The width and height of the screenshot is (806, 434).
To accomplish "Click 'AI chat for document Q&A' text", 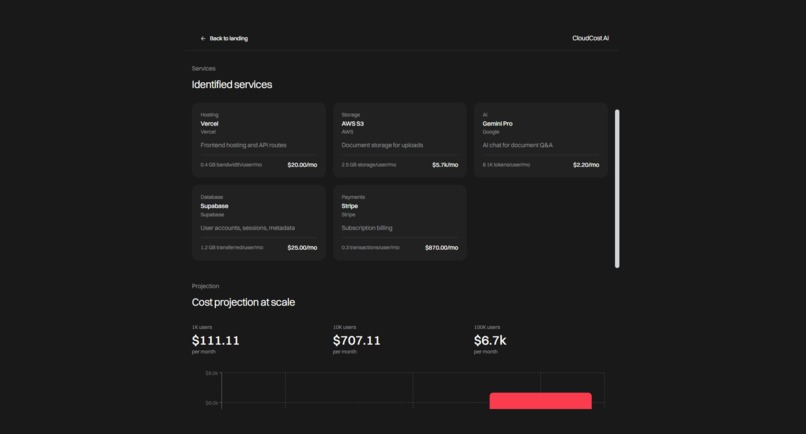I will pos(518,146).
